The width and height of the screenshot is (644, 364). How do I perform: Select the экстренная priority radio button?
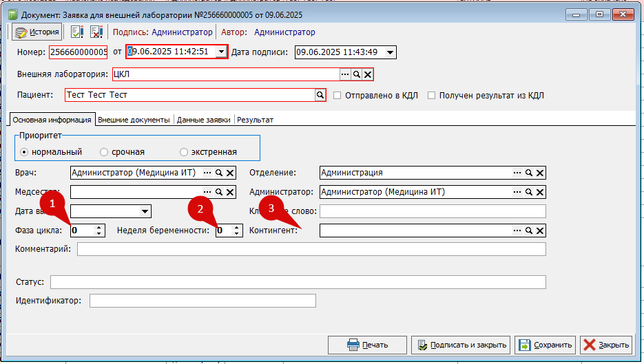click(x=184, y=152)
